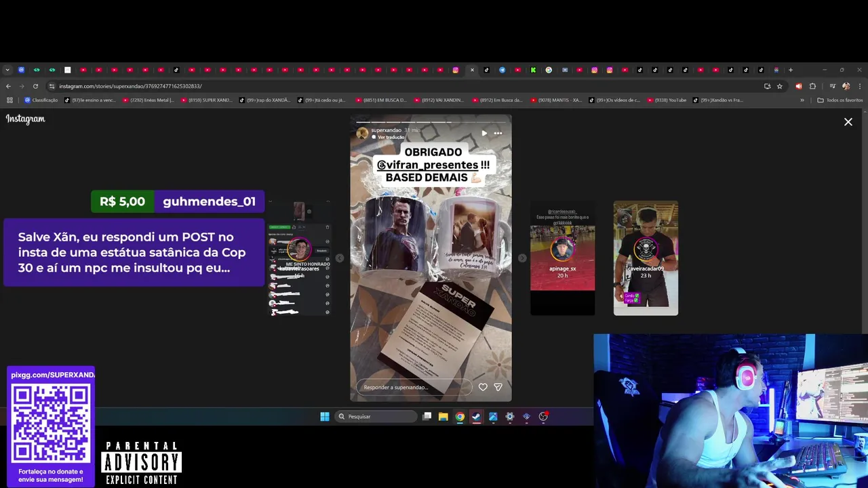868x488 pixels.
Task: Open the superxandao username link
Action: [387, 130]
